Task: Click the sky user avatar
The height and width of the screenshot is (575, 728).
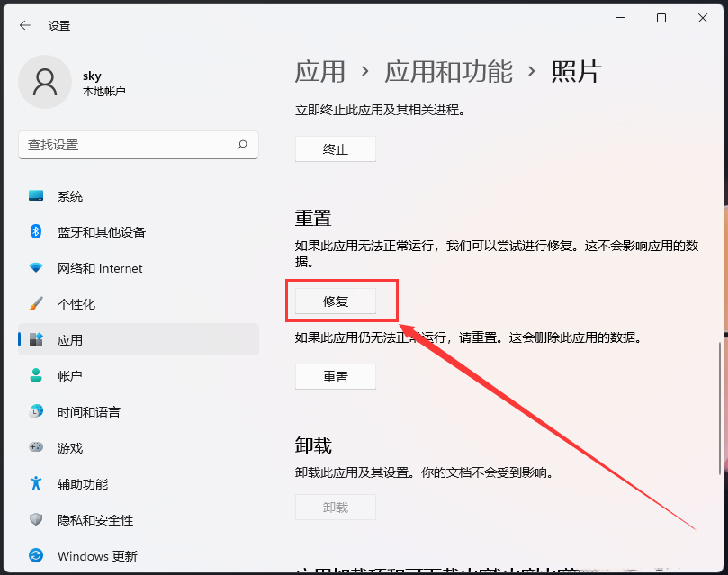Action: click(x=45, y=81)
